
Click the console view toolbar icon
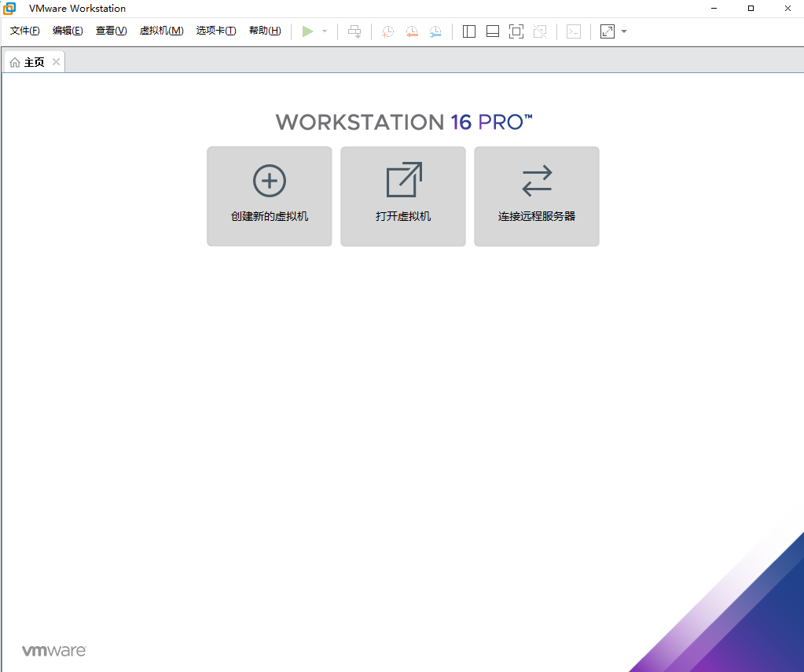point(574,31)
